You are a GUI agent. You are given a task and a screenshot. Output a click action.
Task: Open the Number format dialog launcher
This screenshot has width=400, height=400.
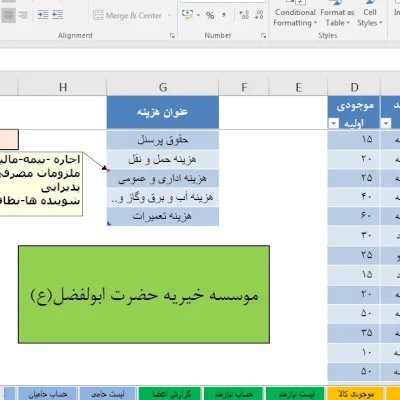pos(263,35)
